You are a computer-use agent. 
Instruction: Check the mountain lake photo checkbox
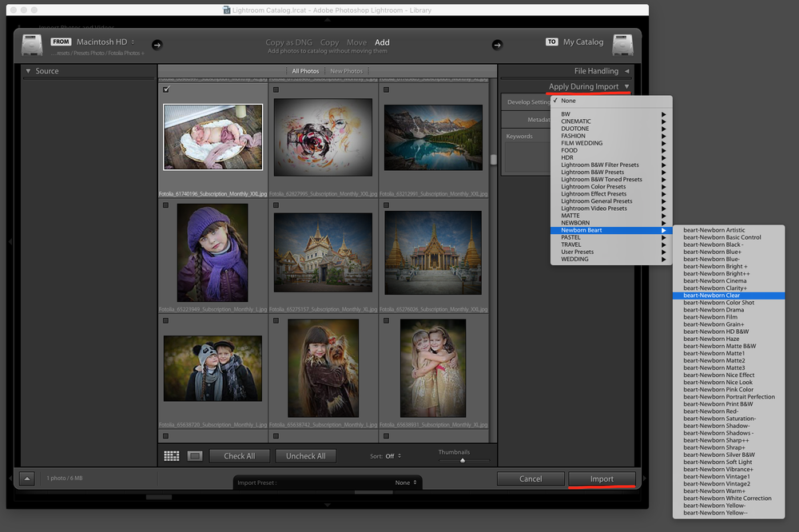click(x=386, y=89)
